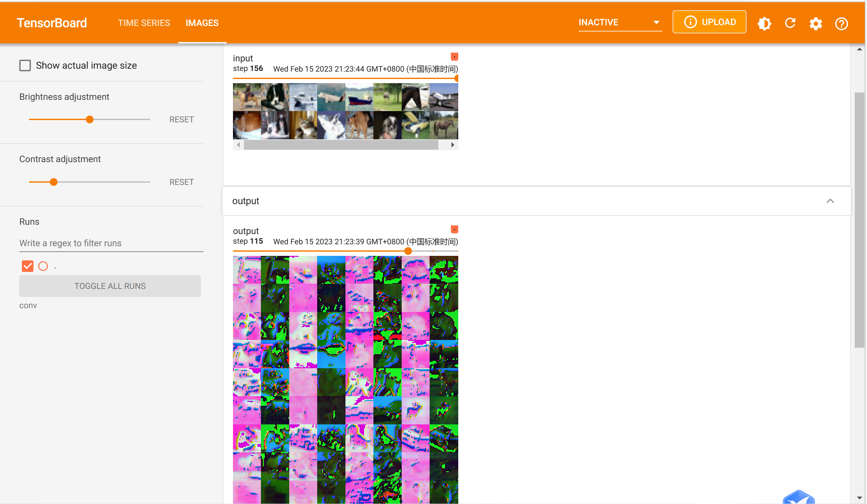Switch to the TIME SERIES tab
Viewport: 867px width, 504px height.
point(144,23)
